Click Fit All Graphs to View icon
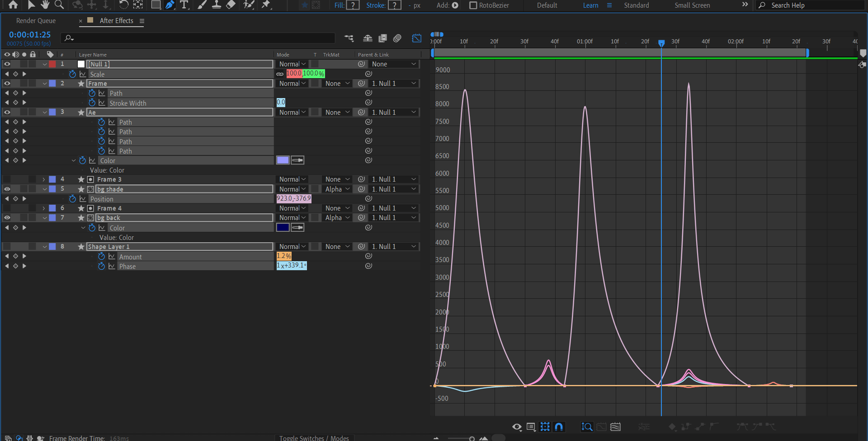 tap(615, 427)
